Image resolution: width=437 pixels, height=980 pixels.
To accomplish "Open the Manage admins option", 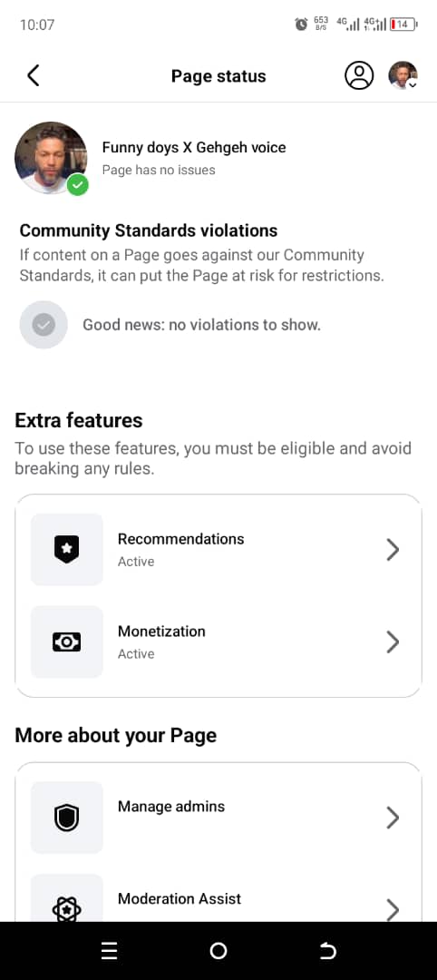I will (x=218, y=818).
